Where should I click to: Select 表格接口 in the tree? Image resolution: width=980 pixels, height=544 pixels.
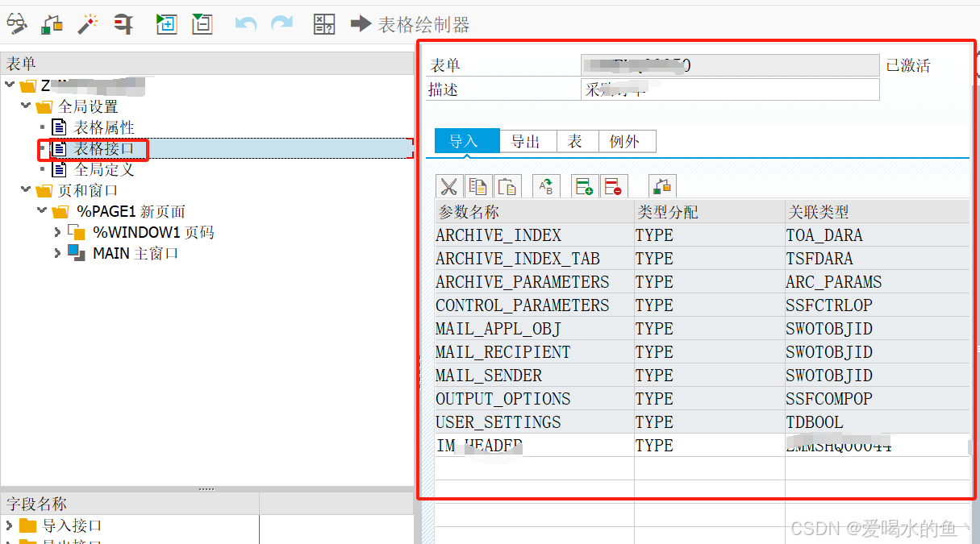[104, 148]
